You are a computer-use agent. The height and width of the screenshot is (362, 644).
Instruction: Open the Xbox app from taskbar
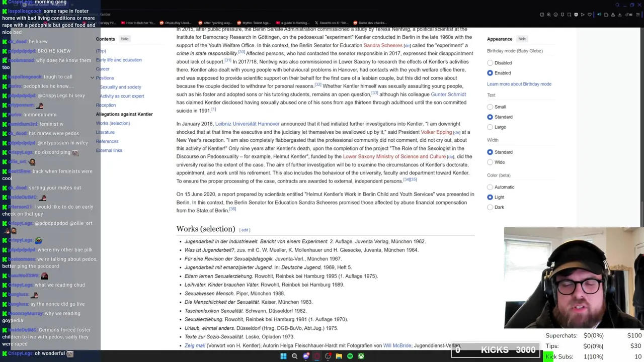tap(361, 356)
